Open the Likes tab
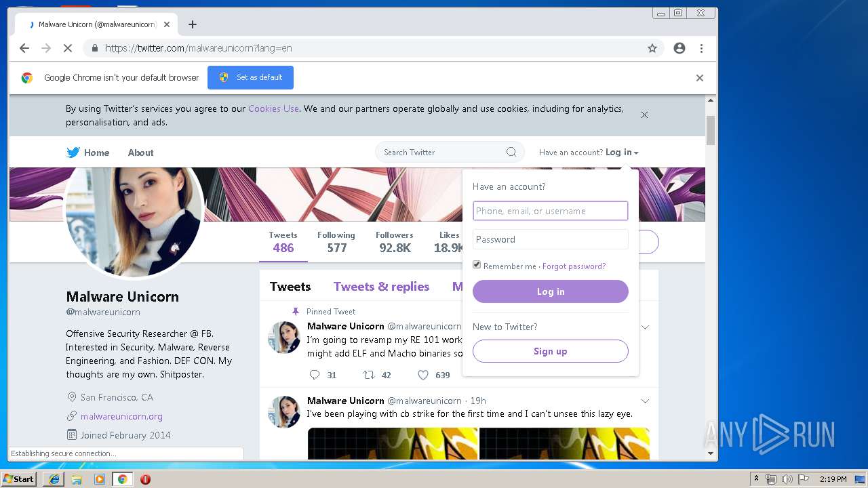 click(448, 242)
